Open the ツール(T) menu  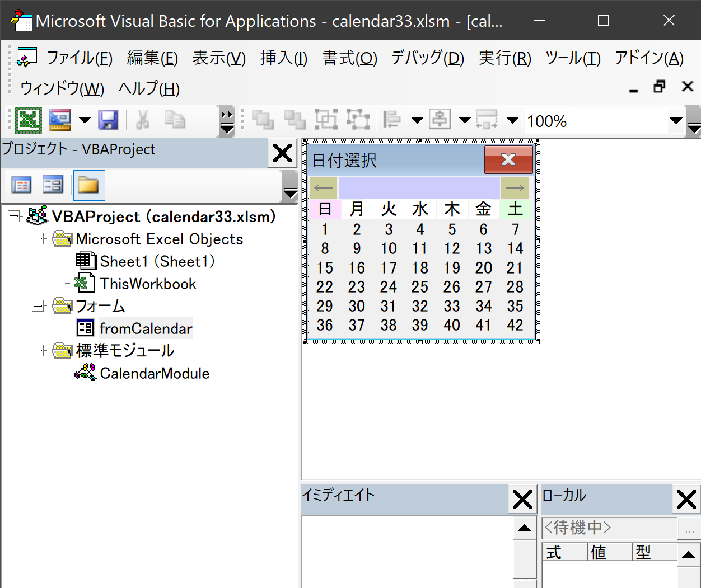click(573, 58)
